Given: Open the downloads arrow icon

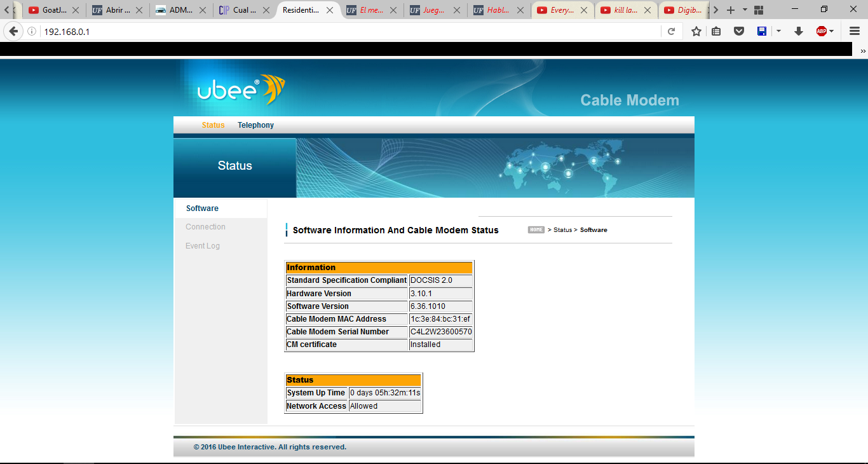Looking at the screenshot, I should [x=799, y=31].
